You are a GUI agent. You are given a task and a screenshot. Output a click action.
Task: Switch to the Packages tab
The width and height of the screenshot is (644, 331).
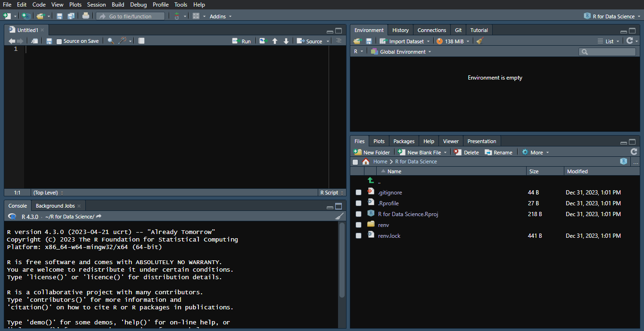[404, 141]
